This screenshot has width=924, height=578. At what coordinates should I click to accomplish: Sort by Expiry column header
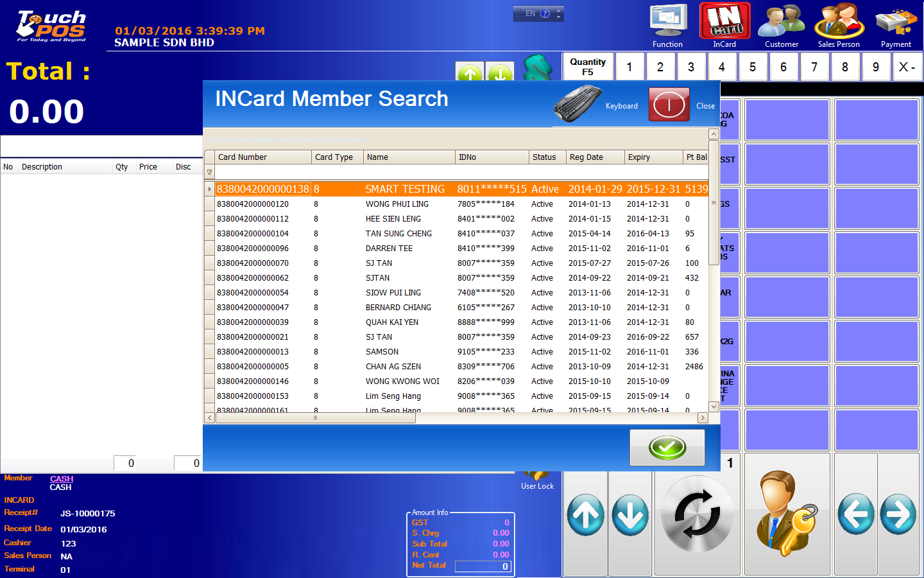[x=654, y=157]
